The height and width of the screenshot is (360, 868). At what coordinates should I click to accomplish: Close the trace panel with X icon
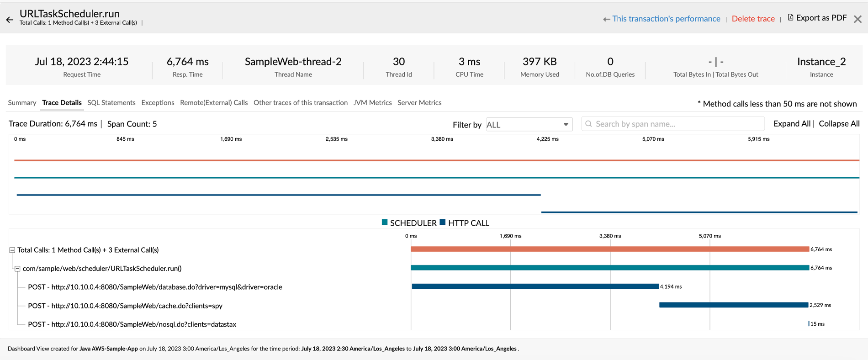tap(857, 19)
